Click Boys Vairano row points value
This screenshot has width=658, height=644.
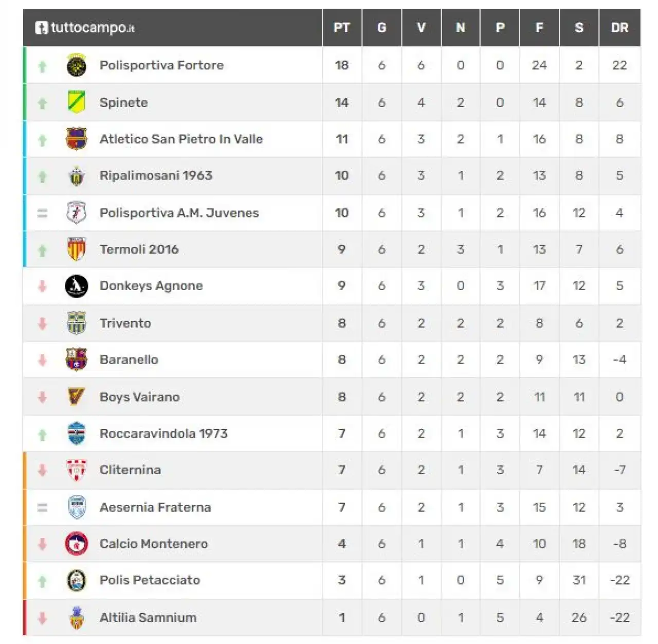coord(342,397)
